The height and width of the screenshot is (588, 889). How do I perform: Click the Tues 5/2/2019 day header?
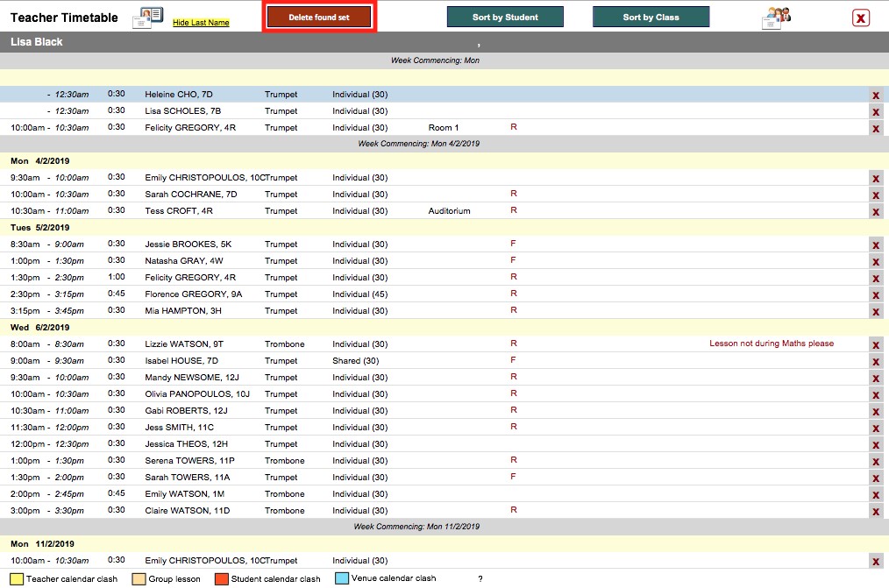click(39, 227)
